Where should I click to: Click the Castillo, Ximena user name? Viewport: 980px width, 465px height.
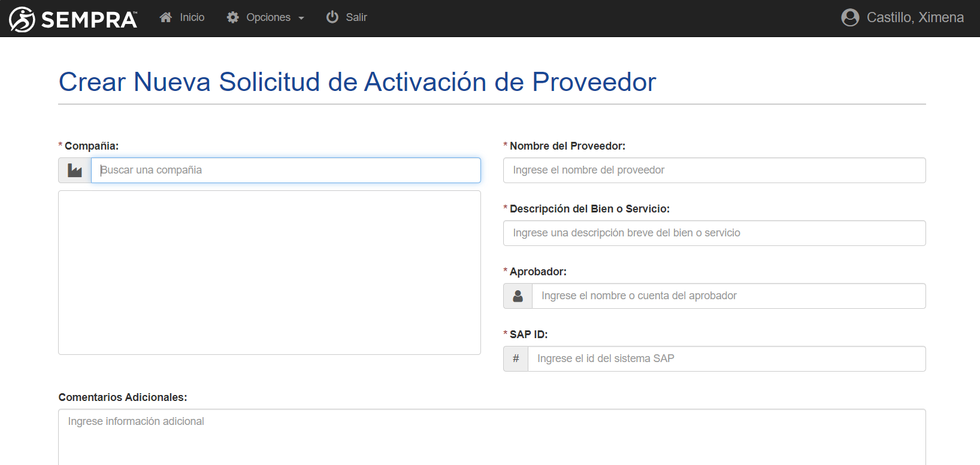915,17
